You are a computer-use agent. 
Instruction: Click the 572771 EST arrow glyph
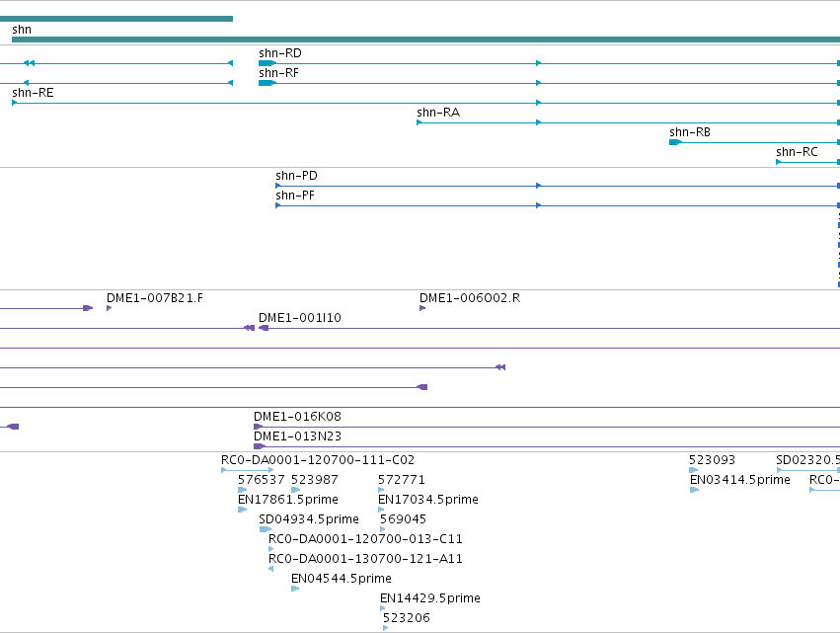click(381, 490)
